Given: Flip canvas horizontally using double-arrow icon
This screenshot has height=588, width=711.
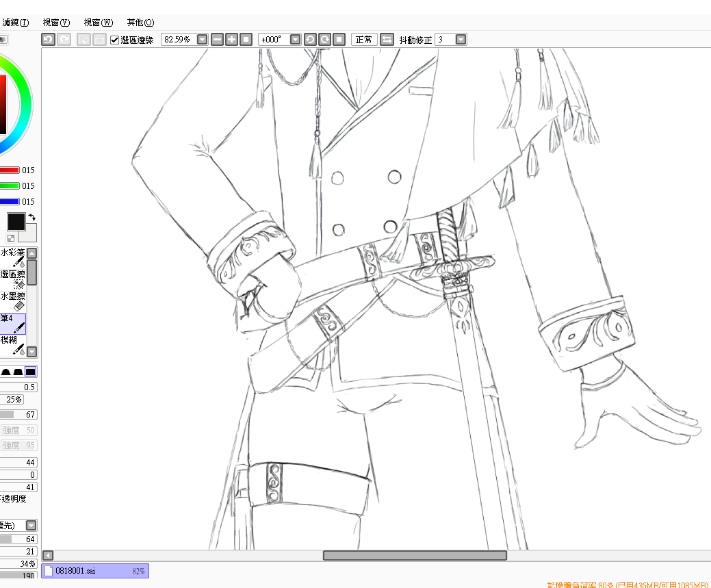Looking at the screenshot, I should (387, 40).
